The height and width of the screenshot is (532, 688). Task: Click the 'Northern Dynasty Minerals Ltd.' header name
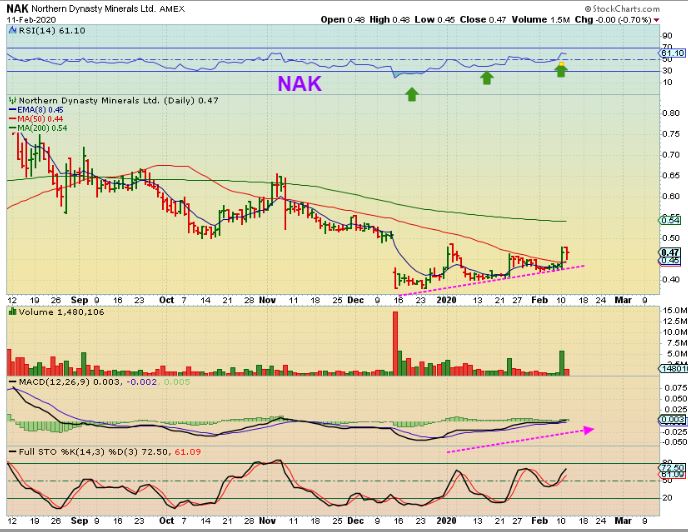pos(93,9)
